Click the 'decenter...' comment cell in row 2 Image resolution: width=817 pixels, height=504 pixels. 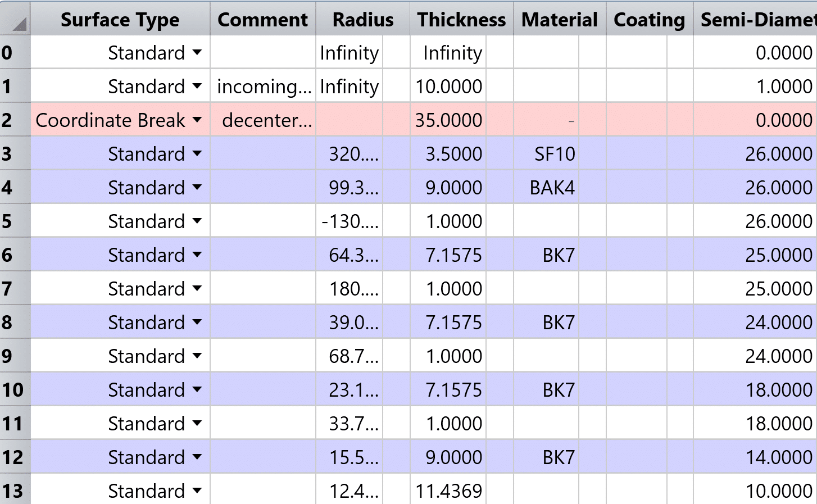coord(263,120)
